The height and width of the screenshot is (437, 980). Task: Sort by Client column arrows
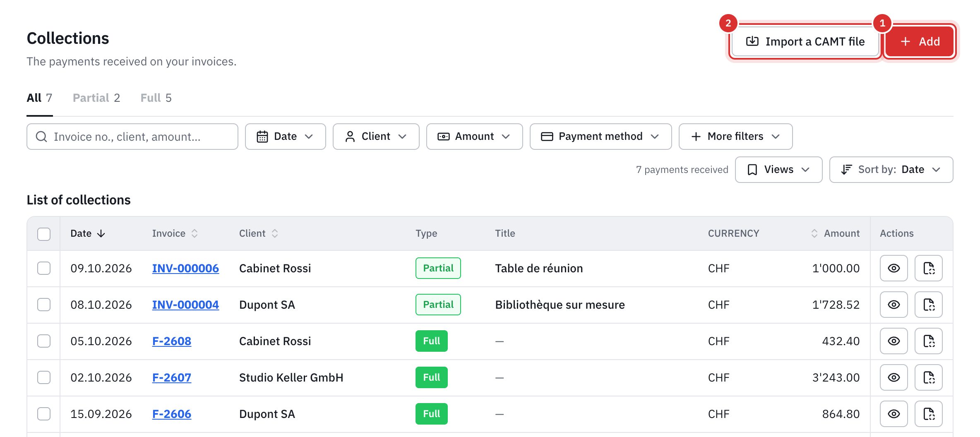pos(275,233)
